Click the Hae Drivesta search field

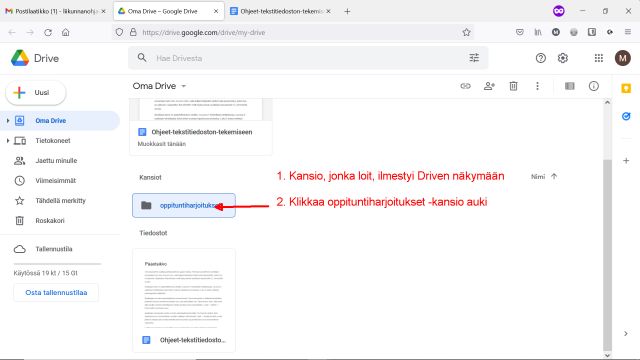[308, 58]
